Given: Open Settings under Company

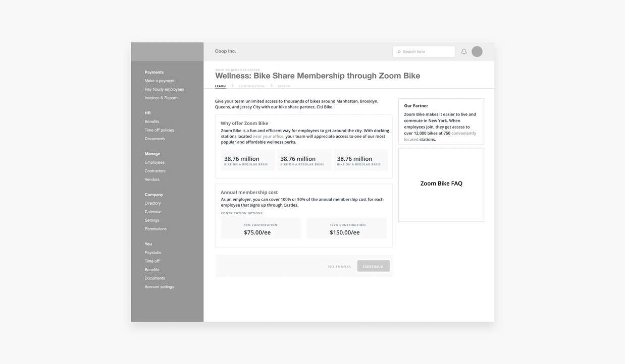Looking at the screenshot, I should point(152,220).
